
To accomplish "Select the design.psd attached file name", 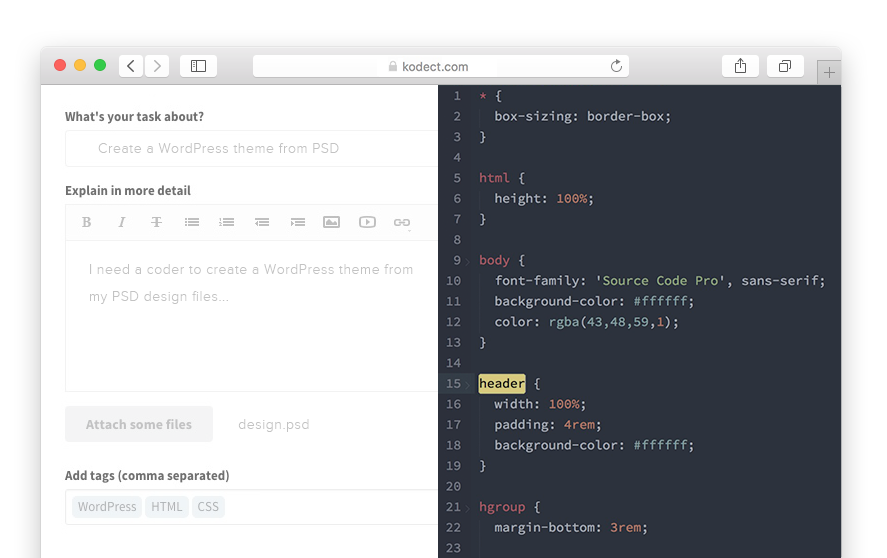I will (274, 424).
